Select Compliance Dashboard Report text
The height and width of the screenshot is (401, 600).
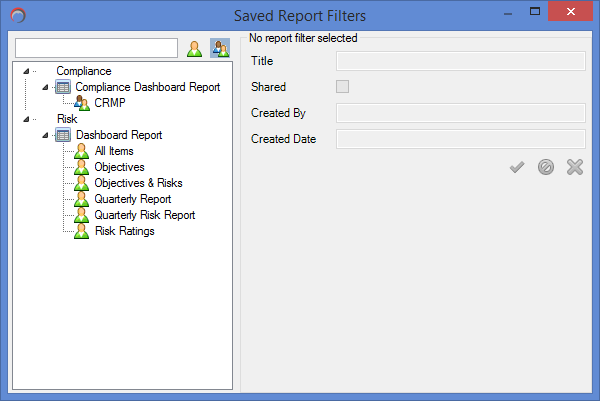point(148,87)
